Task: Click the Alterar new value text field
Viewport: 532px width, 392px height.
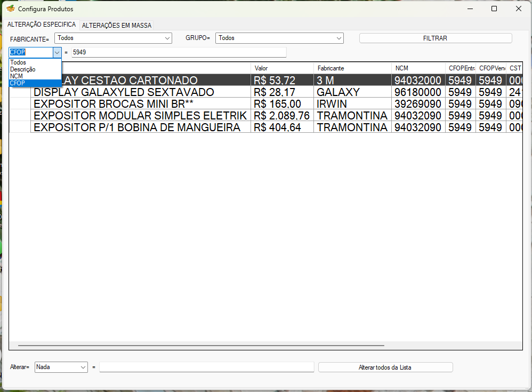Action: point(207,367)
